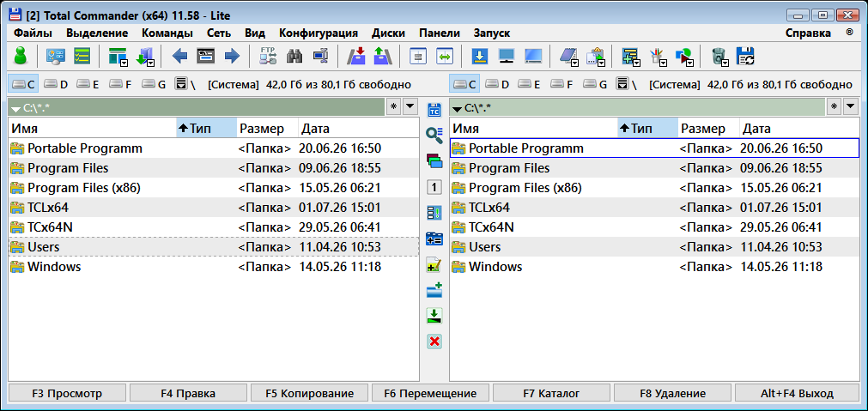Open the layout panels dropdown icon
Viewport: 868px width, 411px height.
(x=118, y=57)
